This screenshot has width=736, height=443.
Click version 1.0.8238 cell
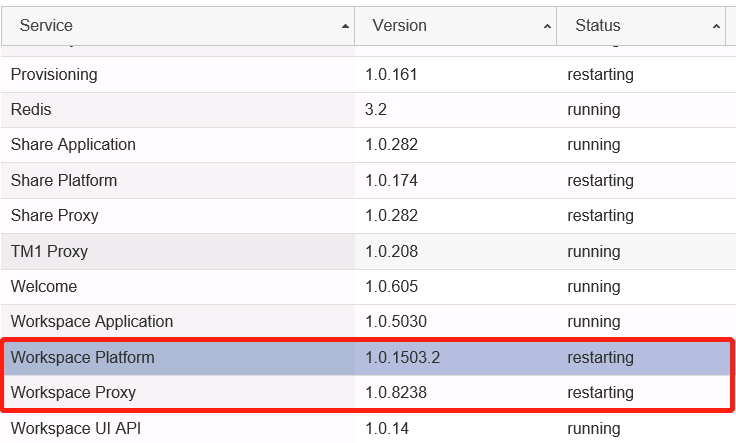click(x=396, y=393)
